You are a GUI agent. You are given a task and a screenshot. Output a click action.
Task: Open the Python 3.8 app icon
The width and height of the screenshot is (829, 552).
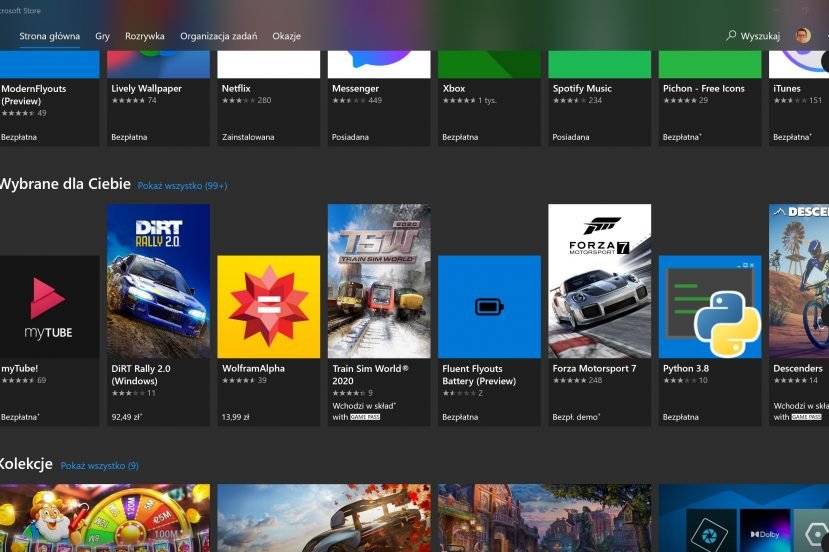point(710,307)
